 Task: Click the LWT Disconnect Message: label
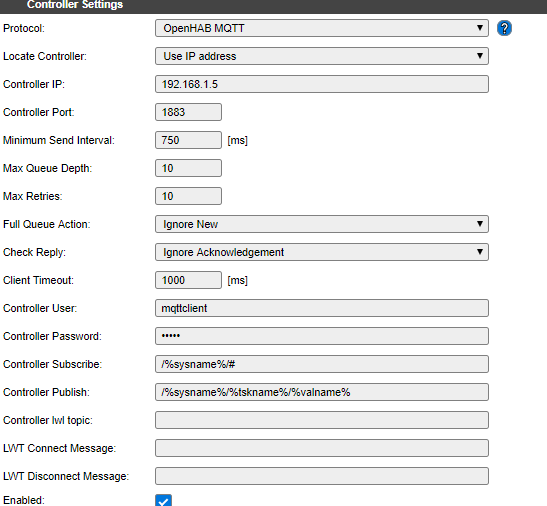pyautogui.click(x=66, y=476)
